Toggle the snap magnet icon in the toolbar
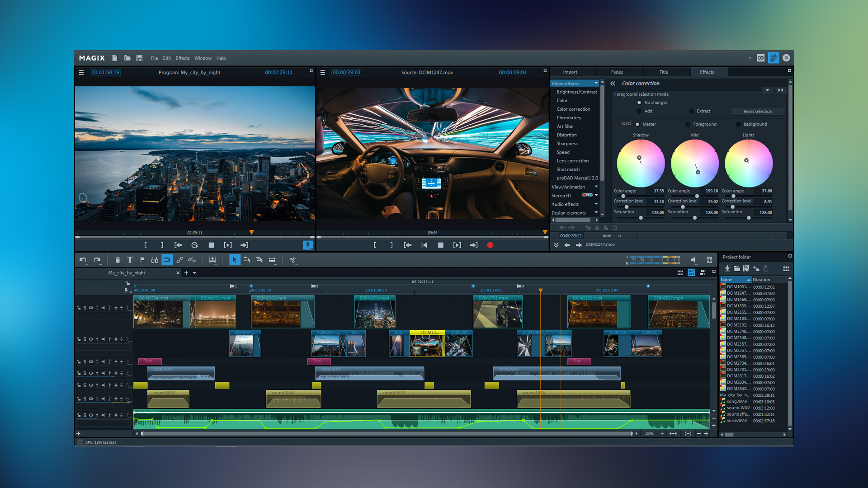This screenshot has width=868, height=488. click(x=167, y=260)
